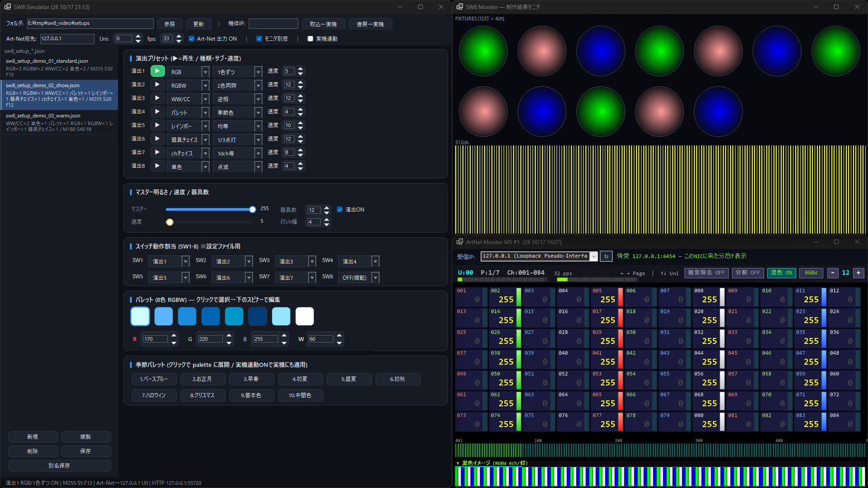
Task: Click refresh icon next to 受信IP dropdown
Action: coord(606,256)
